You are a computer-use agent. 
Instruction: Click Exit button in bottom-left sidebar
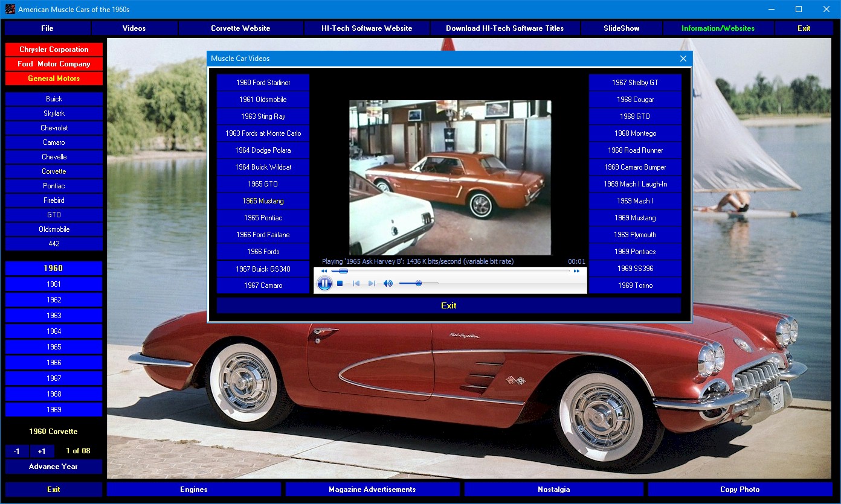(x=54, y=490)
